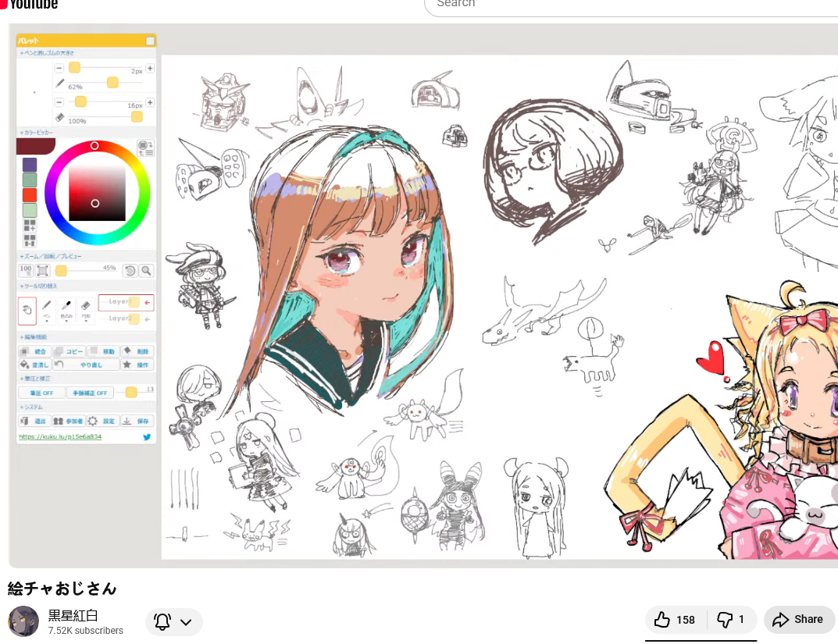This screenshot has width=838, height=644.
Task: Click the コピー layer copy button
Action: coord(69,351)
